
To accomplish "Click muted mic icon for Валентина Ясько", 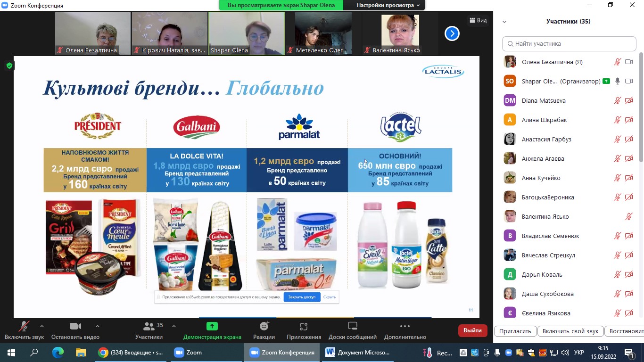I will pos(628,216).
